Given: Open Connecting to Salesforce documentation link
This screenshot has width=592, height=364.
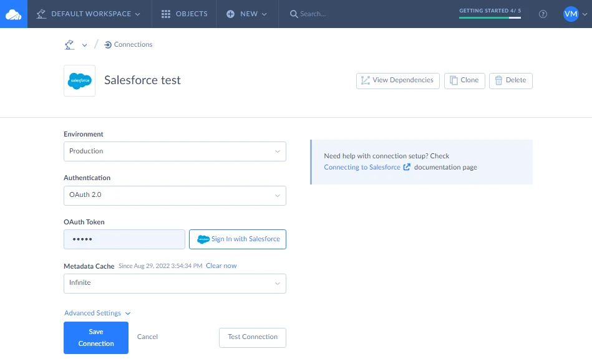Looking at the screenshot, I should click(362, 167).
